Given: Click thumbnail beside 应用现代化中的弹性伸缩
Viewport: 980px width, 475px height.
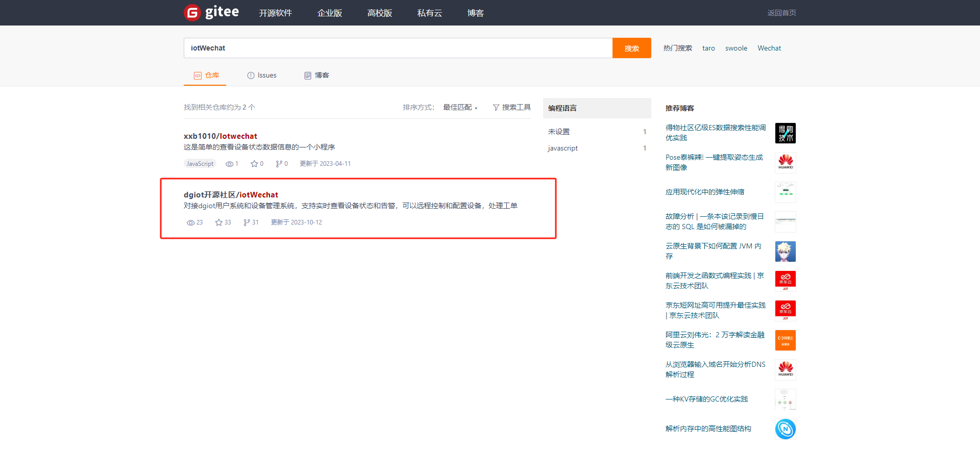Looking at the screenshot, I should tap(786, 192).
